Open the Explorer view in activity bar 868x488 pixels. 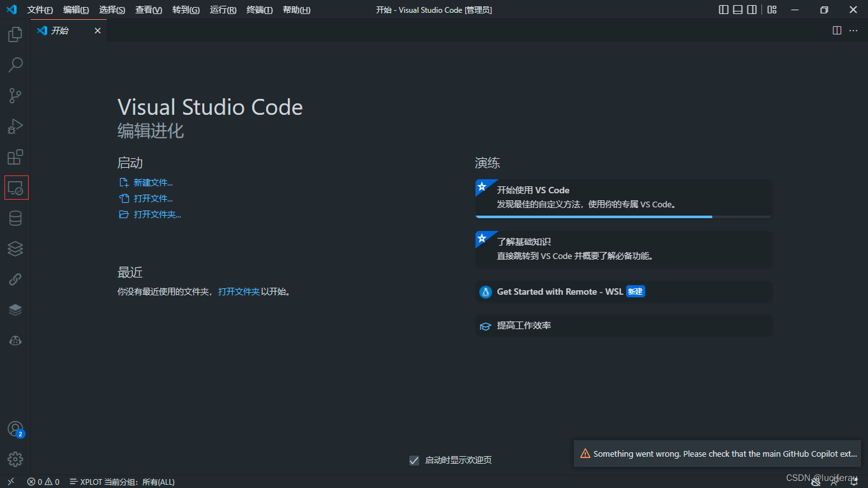(15, 34)
